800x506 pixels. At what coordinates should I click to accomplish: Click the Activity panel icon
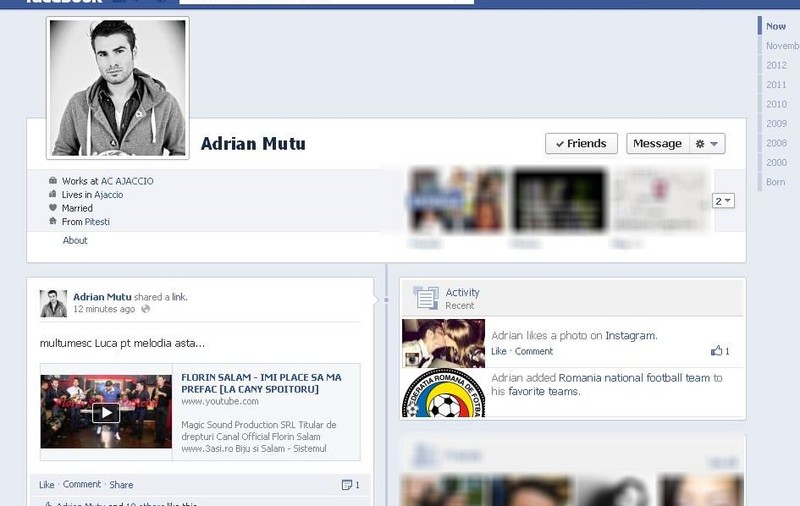pyautogui.click(x=426, y=298)
